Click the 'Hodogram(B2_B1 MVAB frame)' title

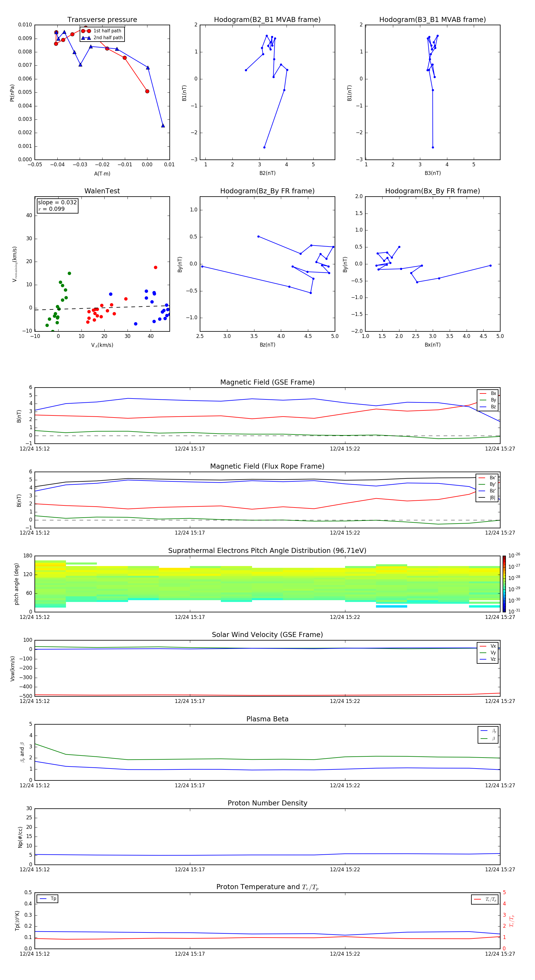pos(267,20)
